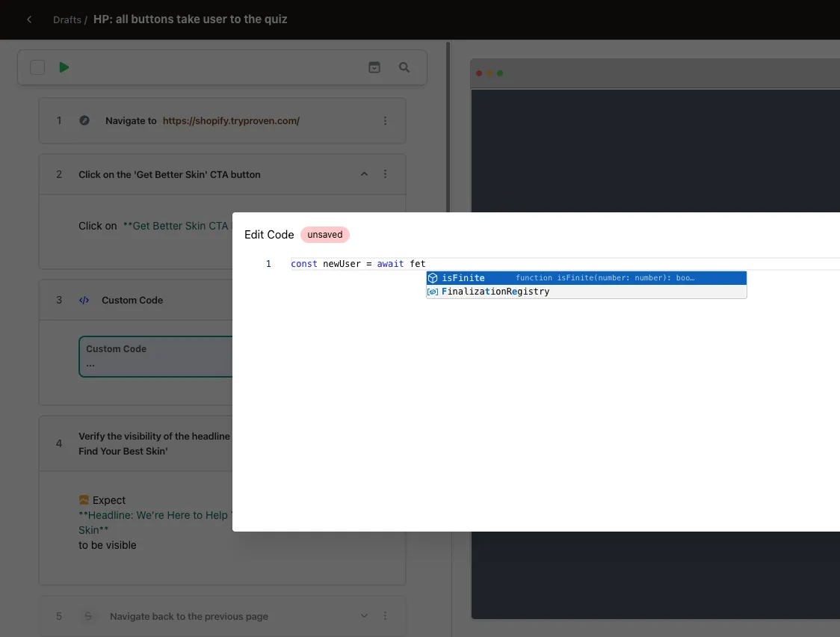This screenshot has height=637, width=840.
Task: Open step 5 three-dot options menu
Action: point(385,616)
